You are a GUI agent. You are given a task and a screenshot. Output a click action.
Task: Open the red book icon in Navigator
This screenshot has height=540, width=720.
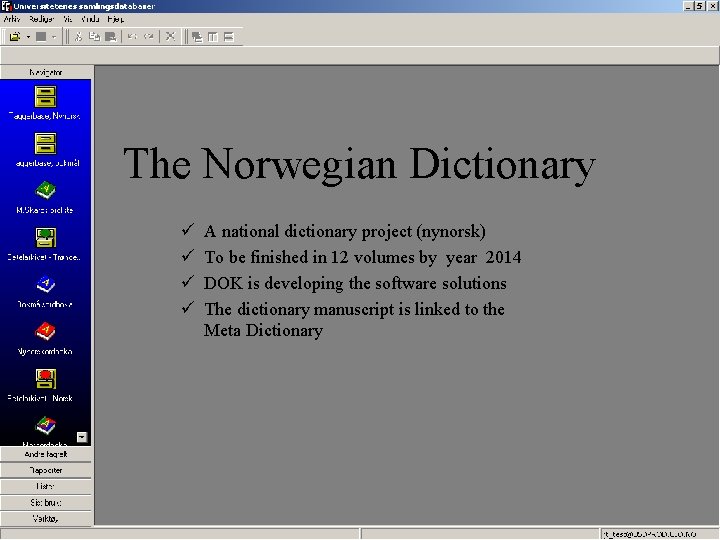pyautogui.click(x=45, y=331)
